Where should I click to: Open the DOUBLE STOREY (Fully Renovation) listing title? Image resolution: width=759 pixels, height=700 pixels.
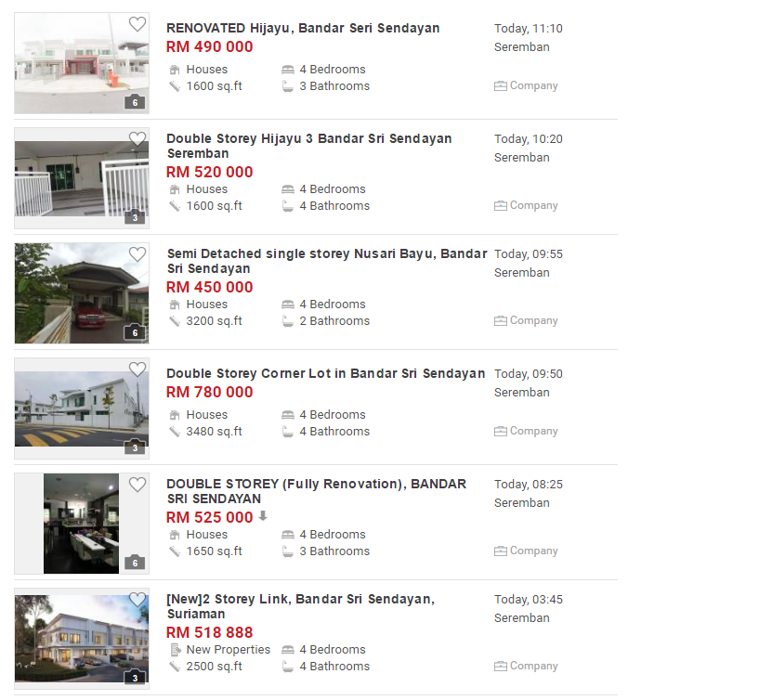317,491
